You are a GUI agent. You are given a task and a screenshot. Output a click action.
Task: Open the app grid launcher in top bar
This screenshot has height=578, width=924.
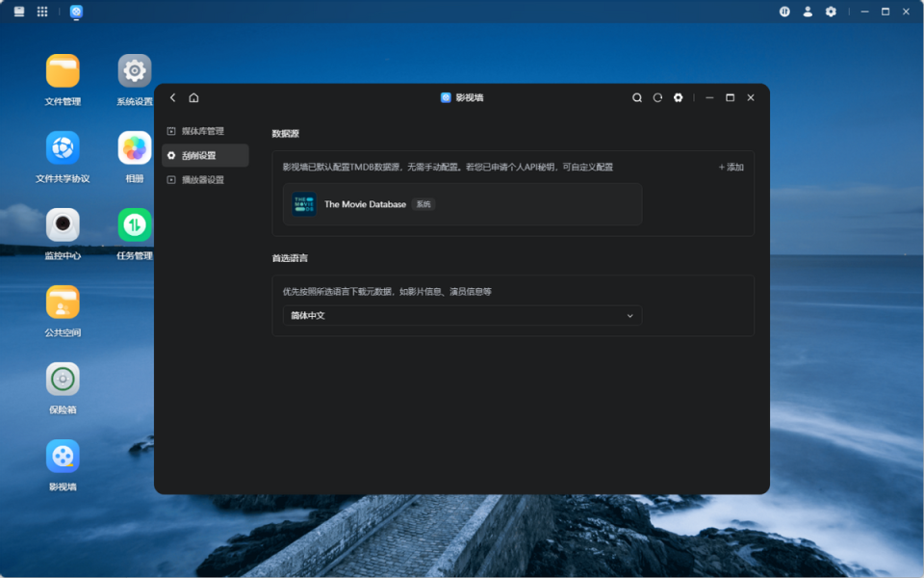pyautogui.click(x=42, y=12)
